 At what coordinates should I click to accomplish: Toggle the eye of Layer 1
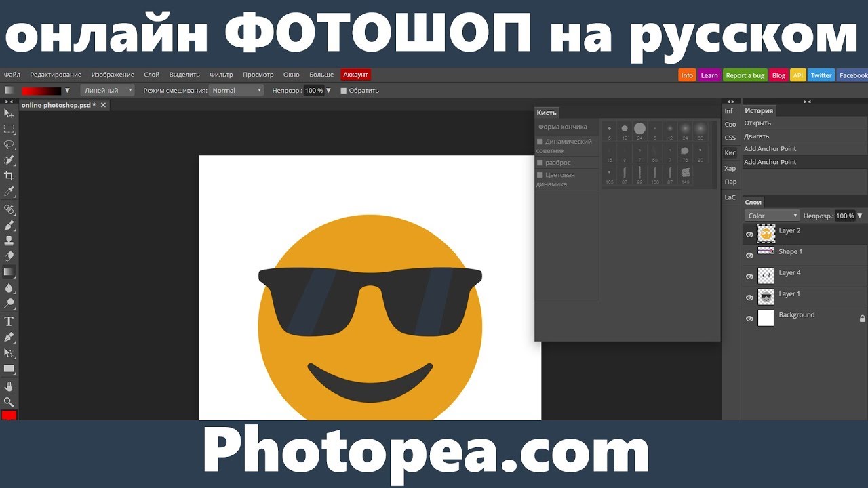point(749,298)
